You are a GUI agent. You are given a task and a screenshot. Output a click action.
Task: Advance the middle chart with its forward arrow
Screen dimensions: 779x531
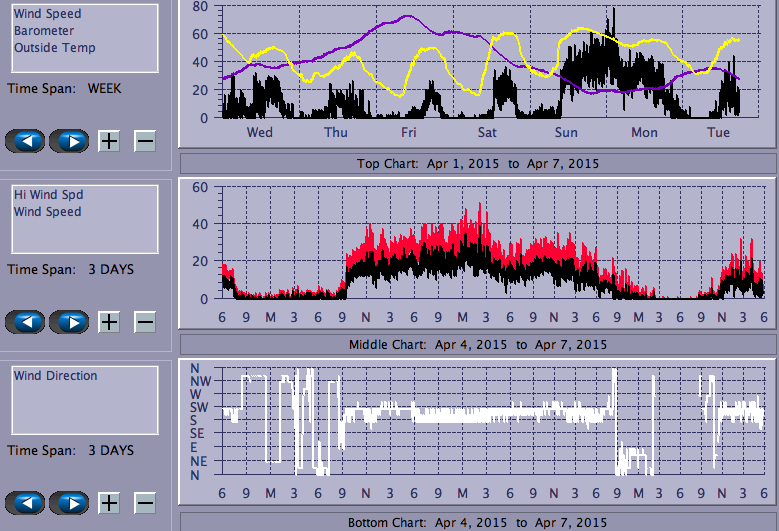pyautogui.click(x=69, y=322)
